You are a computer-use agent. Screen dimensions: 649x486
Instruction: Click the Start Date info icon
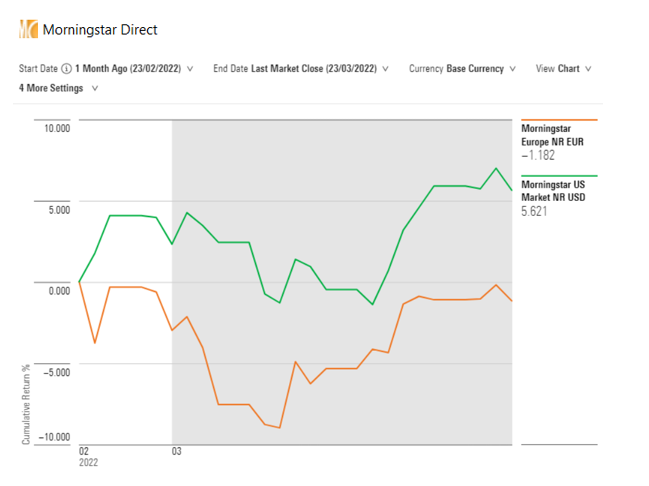click(66, 69)
